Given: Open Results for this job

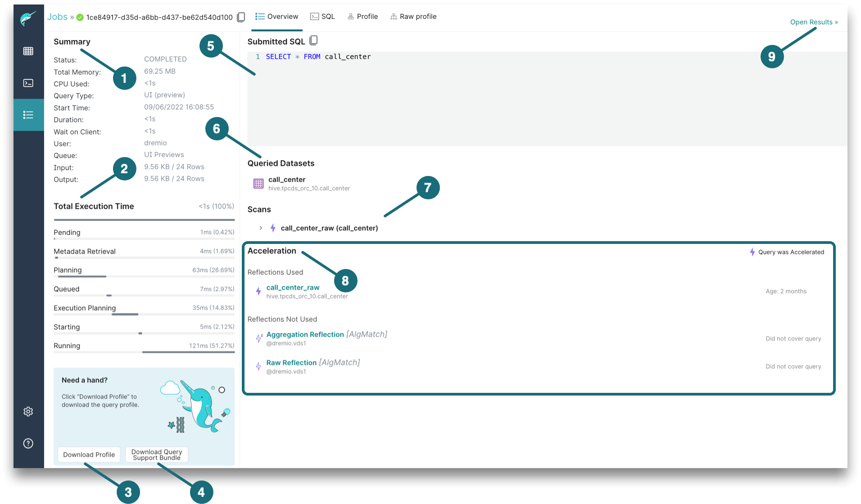Looking at the screenshot, I should point(813,22).
